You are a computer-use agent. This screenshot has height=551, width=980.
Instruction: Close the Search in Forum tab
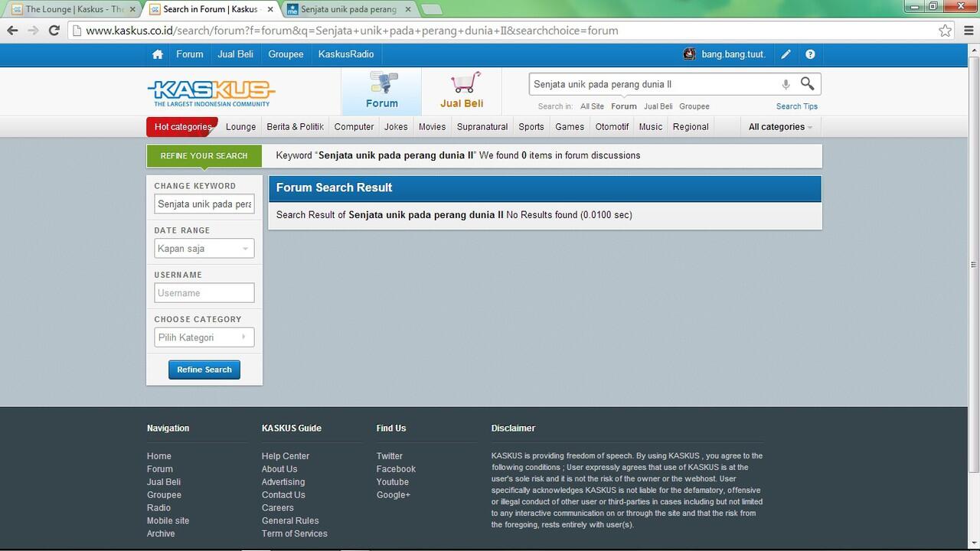(270, 9)
